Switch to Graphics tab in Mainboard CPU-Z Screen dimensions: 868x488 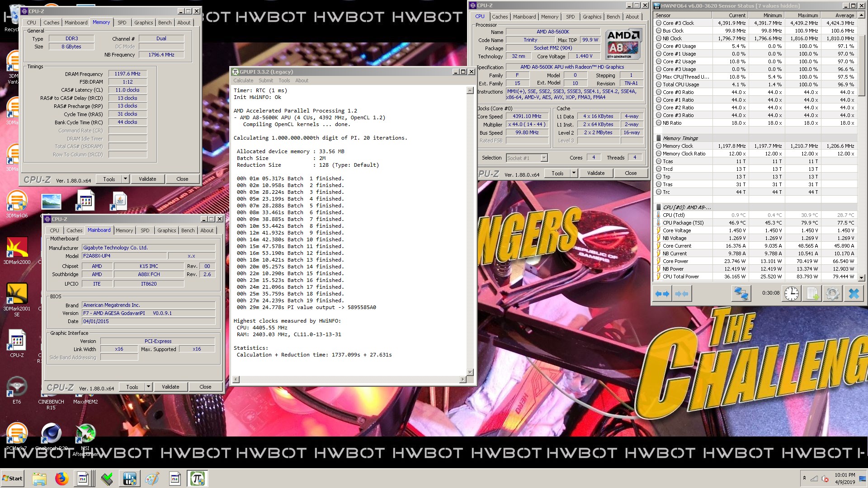(167, 230)
